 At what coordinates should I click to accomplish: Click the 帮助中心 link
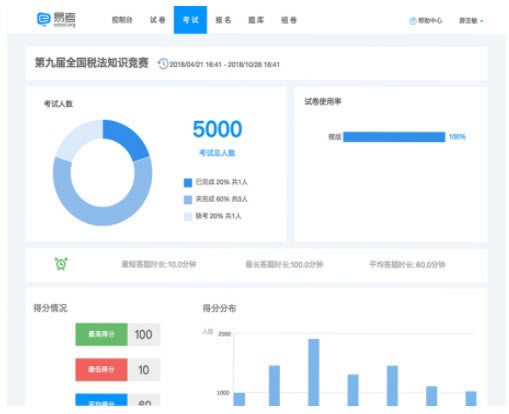(x=430, y=21)
